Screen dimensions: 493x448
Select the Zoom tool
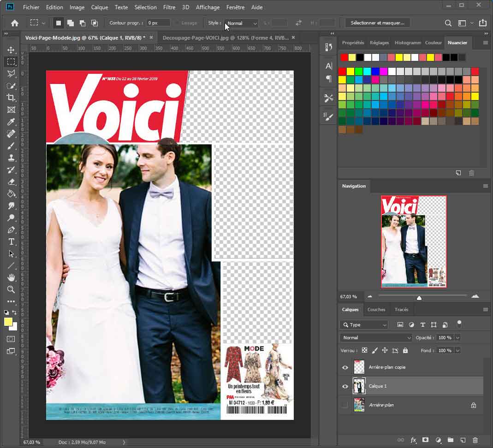coord(11,289)
